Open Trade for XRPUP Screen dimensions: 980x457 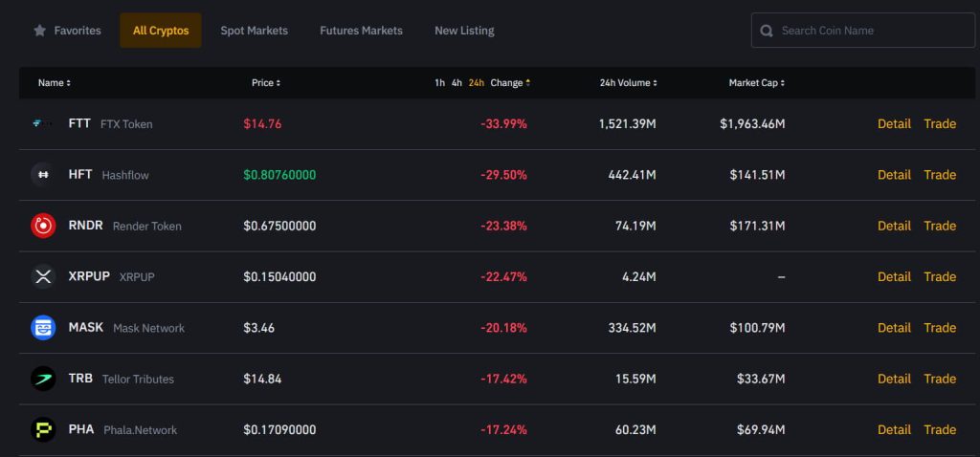(x=940, y=276)
